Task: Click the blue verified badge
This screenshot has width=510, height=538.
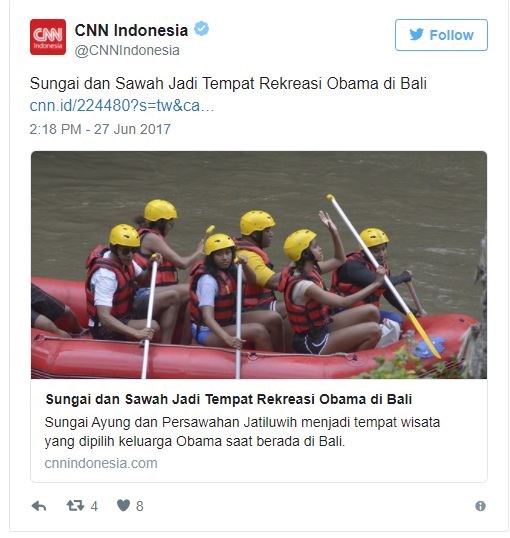Action: click(201, 28)
